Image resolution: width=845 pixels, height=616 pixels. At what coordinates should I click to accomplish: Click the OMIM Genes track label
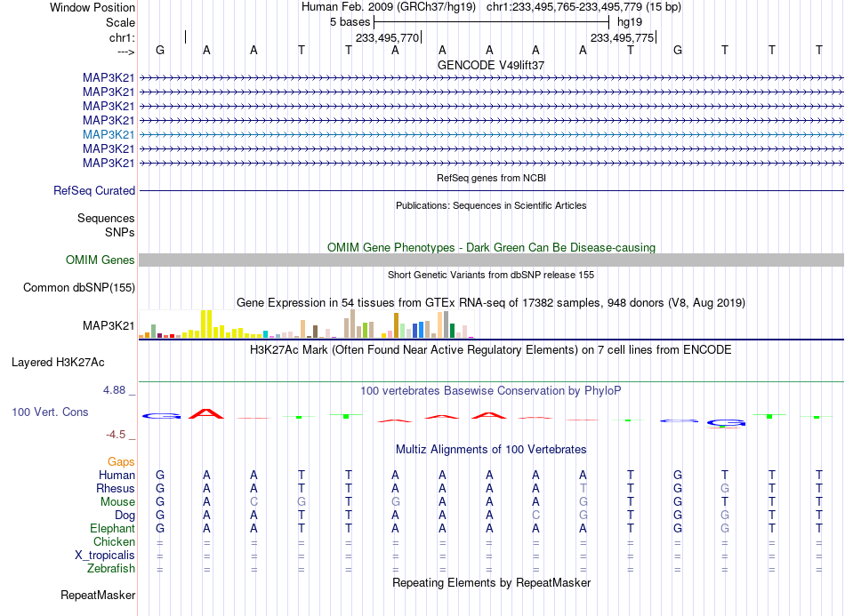click(x=101, y=260)
